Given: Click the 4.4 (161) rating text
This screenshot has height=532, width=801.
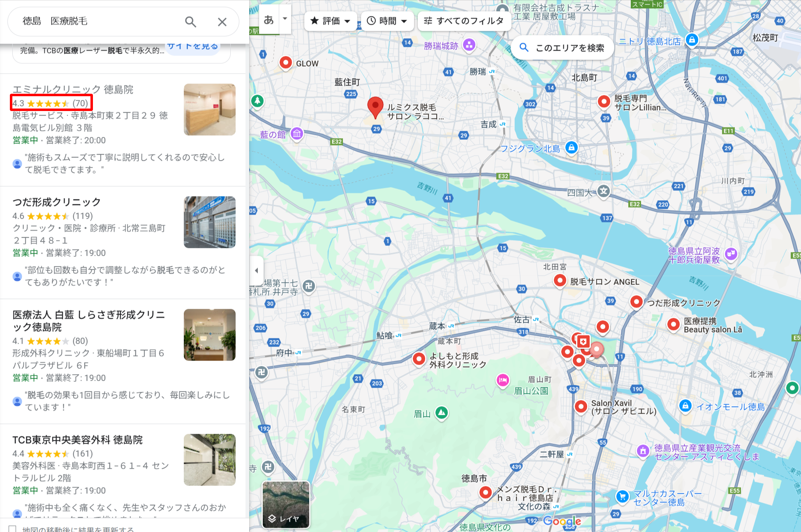Looking at the screenshot, I should [53, 453].
